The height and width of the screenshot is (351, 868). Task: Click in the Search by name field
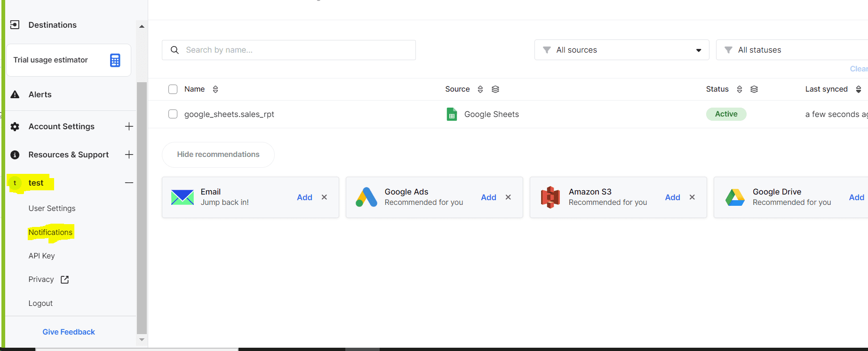289,50
